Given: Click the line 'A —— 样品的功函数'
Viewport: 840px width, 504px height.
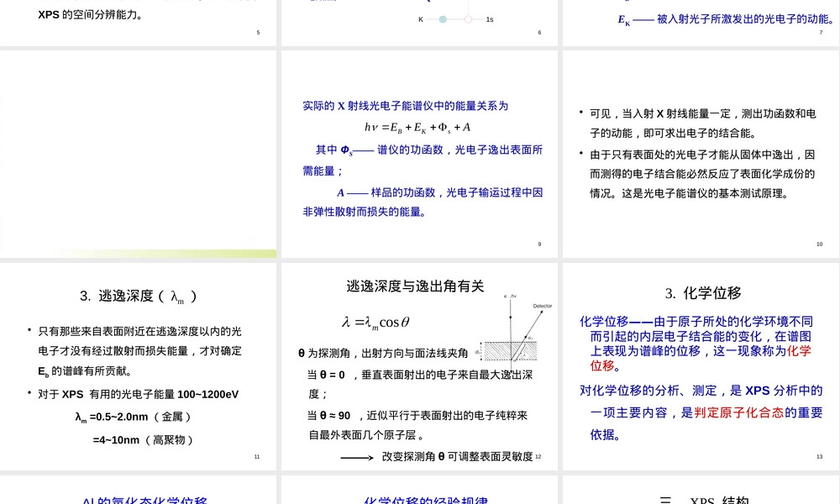Looking at the screenshot, I should (440, 193).
